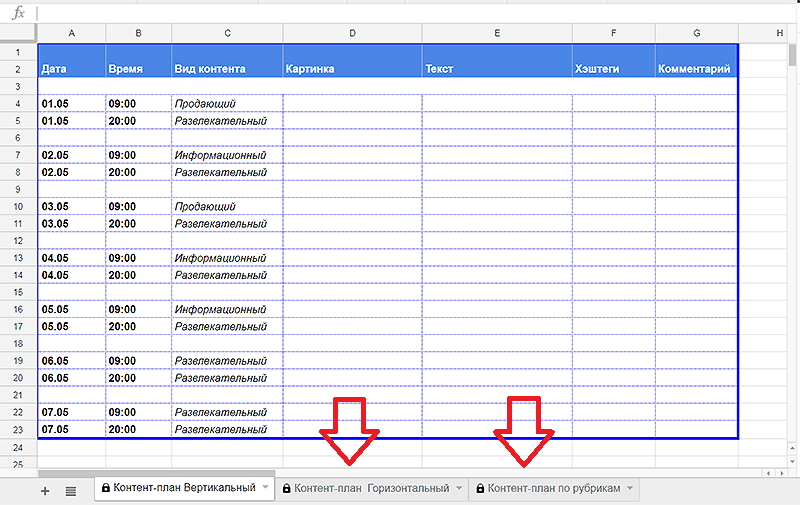Screen dimensions: 800x505
Task: Switch to Контент-план Вертикальный sheet tab
Action: click(184, 488)
